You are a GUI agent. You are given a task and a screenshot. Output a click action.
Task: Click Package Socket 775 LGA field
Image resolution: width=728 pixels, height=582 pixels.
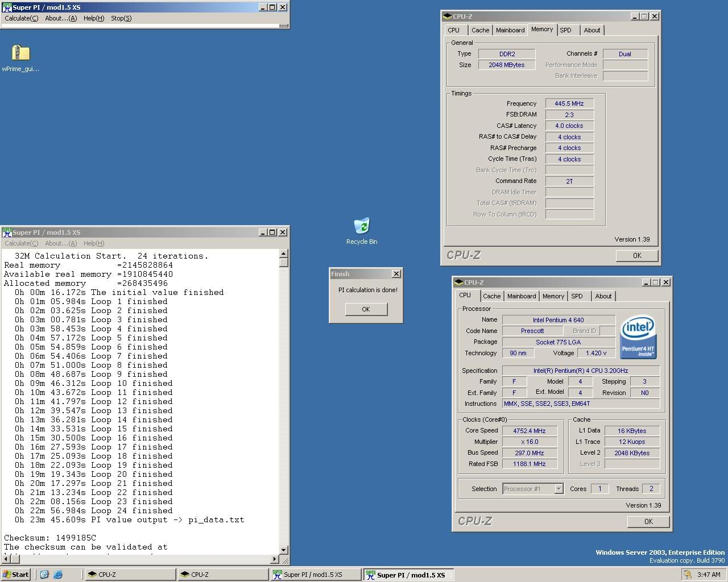click(559, 342)
